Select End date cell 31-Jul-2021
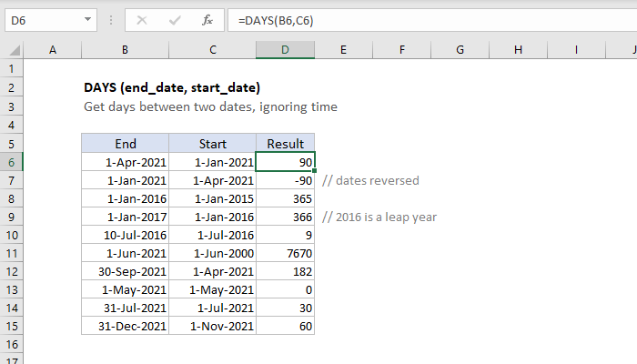The height and width of the screenshot is (364, 637). tap(126, 308)
